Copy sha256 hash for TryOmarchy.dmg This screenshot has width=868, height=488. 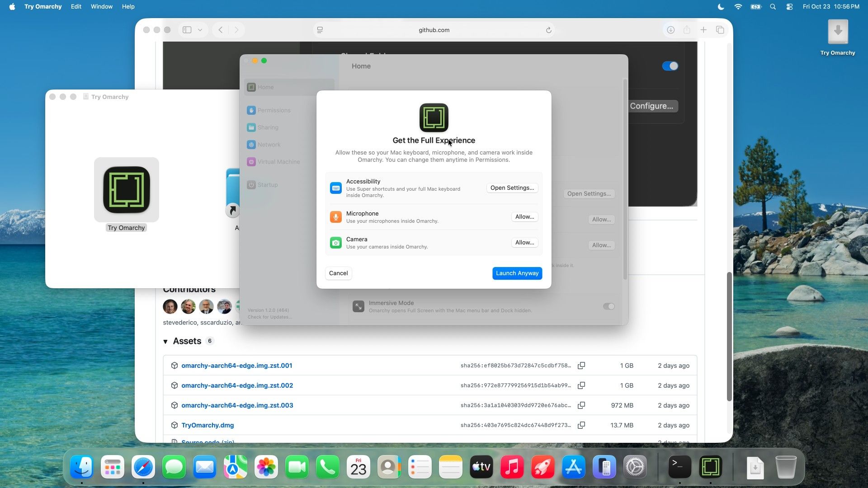coord(581,425)
